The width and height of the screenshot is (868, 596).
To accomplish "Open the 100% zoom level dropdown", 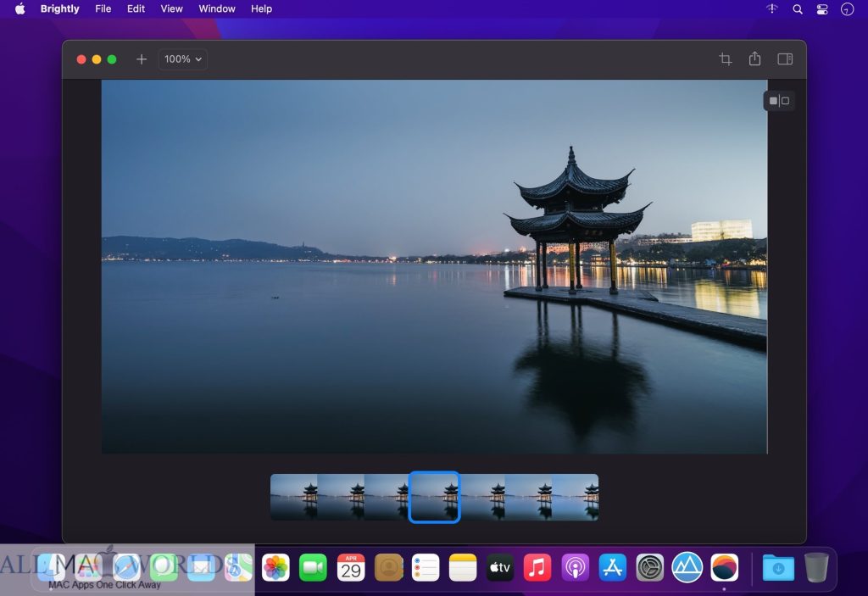I will coord(183,59).
